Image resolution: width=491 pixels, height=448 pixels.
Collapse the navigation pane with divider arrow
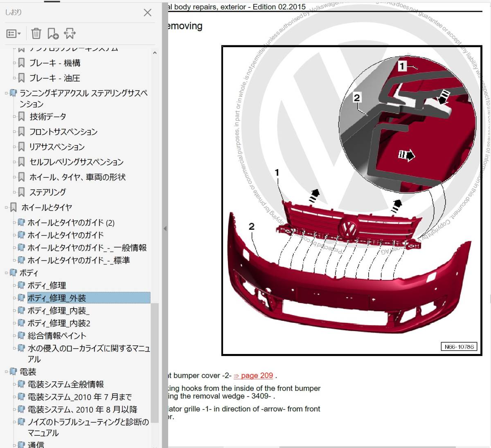[x=165, y=228]
